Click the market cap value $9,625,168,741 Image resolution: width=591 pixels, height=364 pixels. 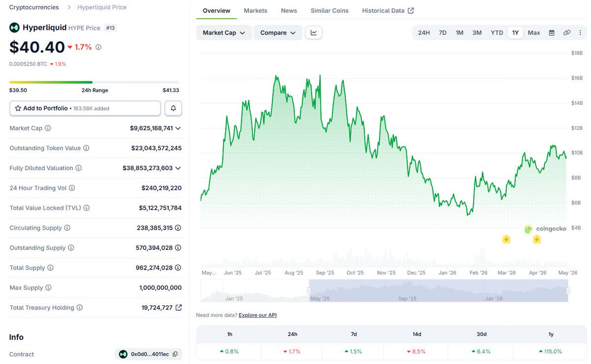pyautogui.click(x=152, y=128)
